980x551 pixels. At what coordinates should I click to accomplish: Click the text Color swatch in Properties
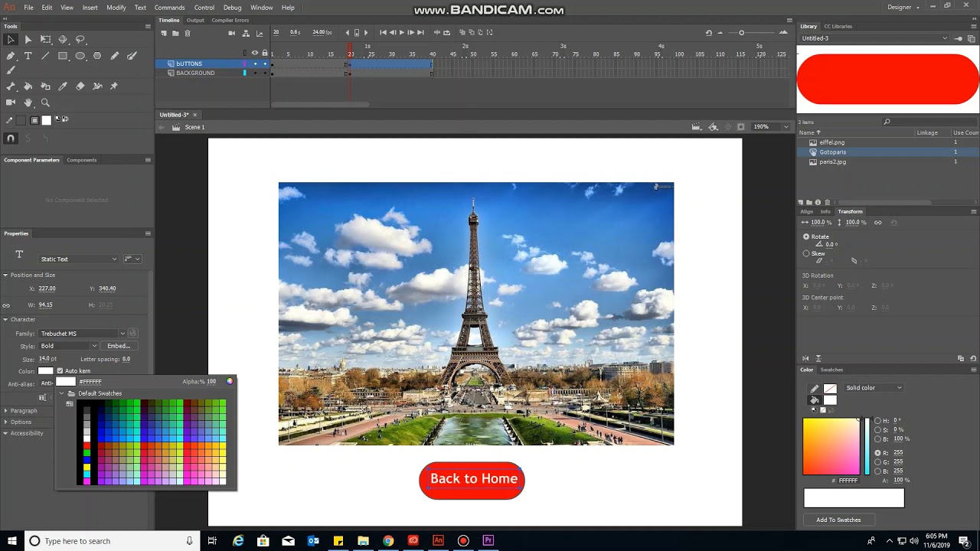(x=46, y=371)
